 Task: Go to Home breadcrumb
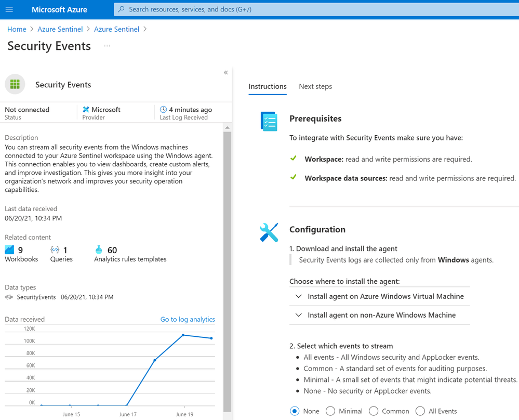(x=17, y=29)
